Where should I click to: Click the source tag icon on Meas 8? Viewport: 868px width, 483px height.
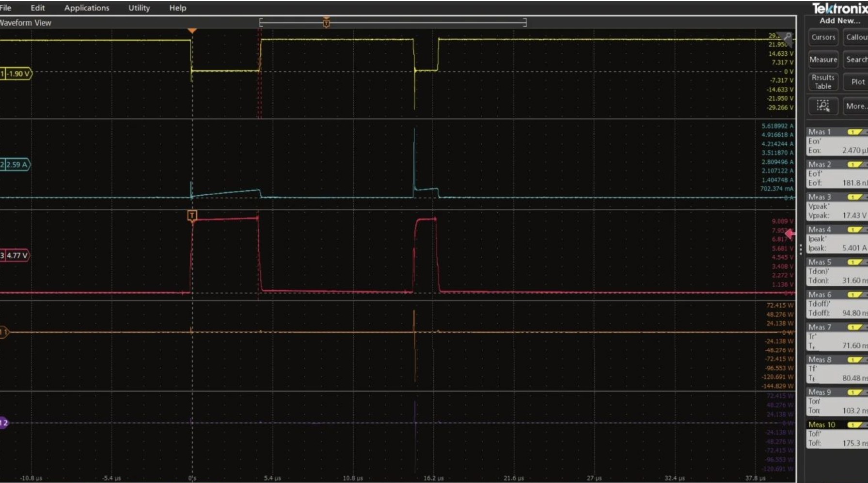tap(855, 359)
